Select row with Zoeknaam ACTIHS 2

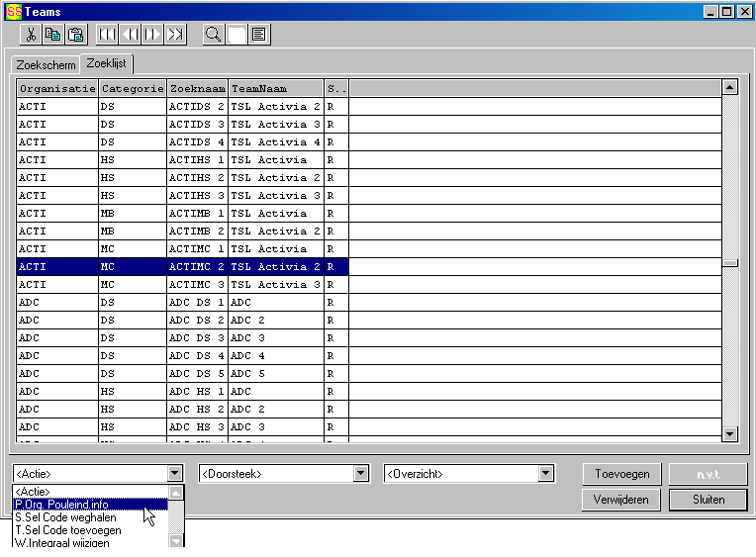click(182, 177)
